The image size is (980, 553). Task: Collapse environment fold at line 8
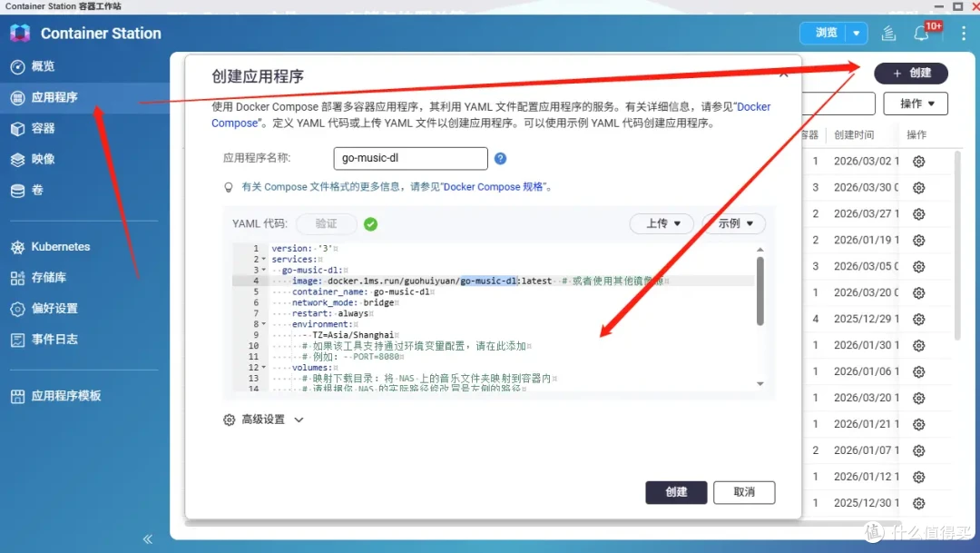point(264,324)
